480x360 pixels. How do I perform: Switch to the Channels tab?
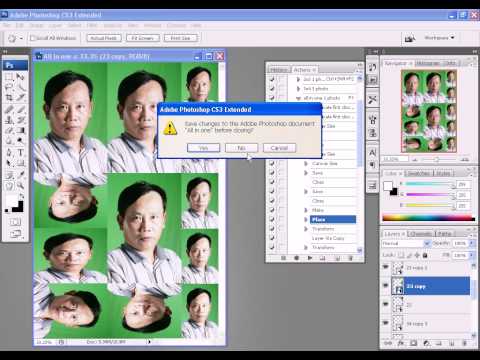(x=421, y=234)
